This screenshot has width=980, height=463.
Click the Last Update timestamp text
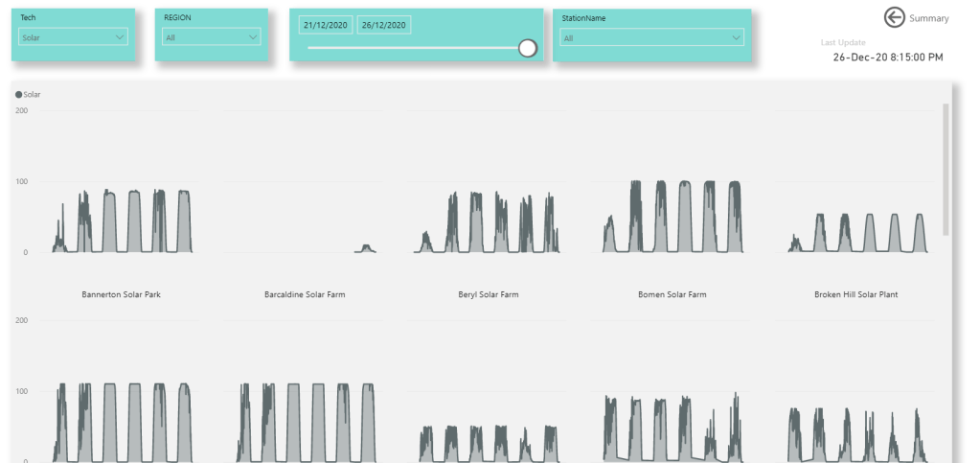887,58
